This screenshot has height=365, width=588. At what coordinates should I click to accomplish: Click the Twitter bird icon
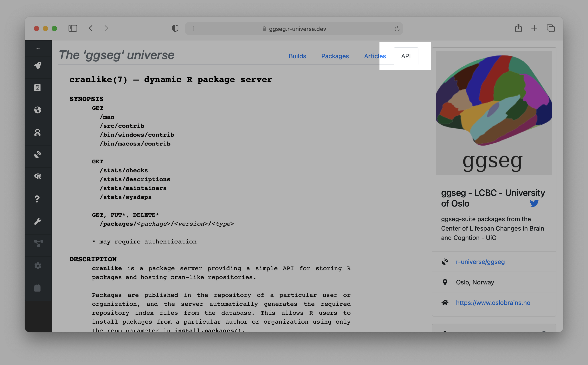coord(535,203)
